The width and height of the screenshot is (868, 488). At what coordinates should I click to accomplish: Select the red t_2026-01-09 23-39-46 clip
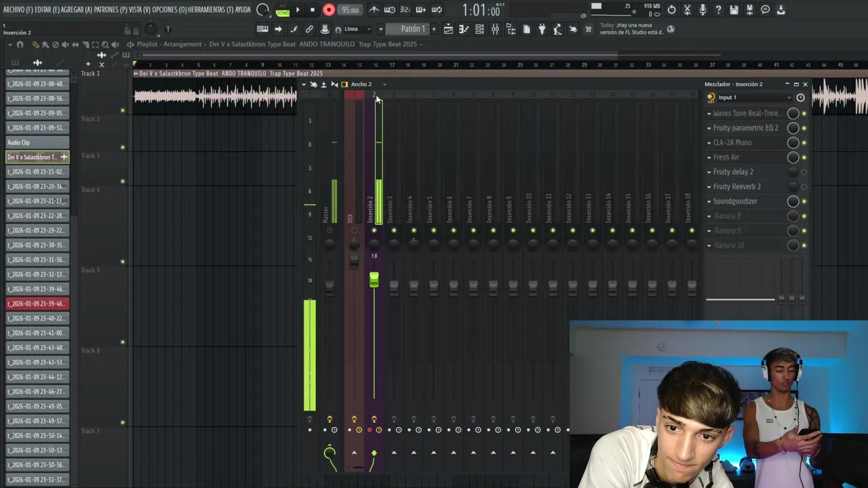pyautogui.click(x=37, y=304)
